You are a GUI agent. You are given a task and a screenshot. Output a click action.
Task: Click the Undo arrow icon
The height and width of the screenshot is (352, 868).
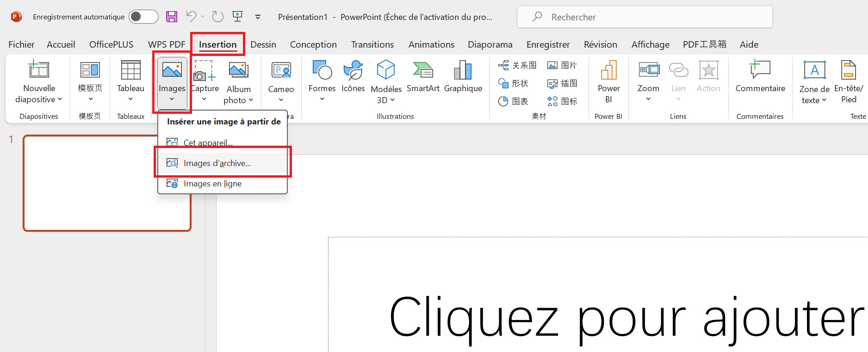pos(191,17)
